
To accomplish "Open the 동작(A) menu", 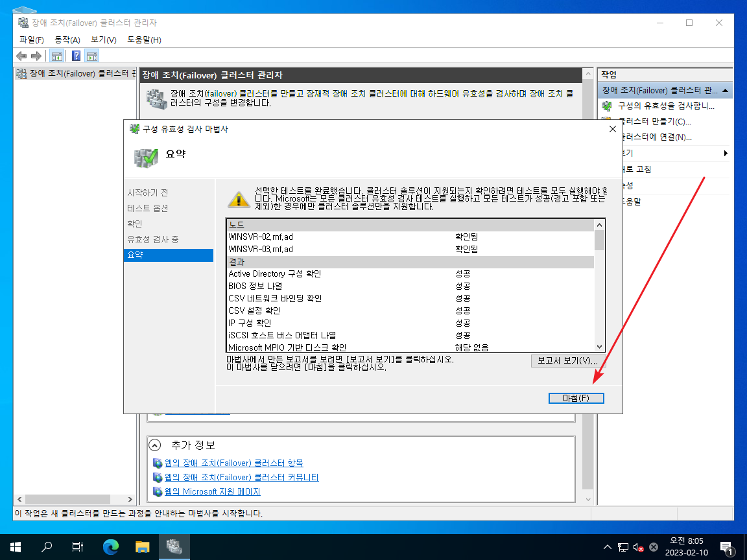I will (x=67, y=40).
